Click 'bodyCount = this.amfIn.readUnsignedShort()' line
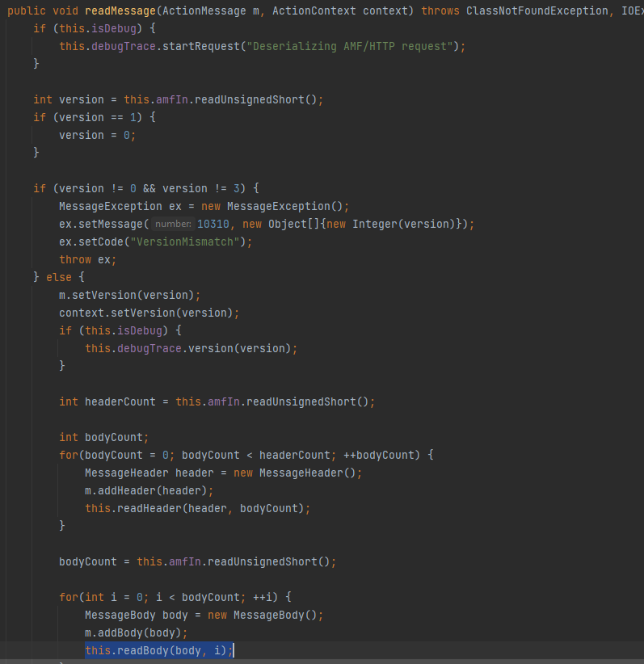The image size is (644, 664). pos(197,562)
